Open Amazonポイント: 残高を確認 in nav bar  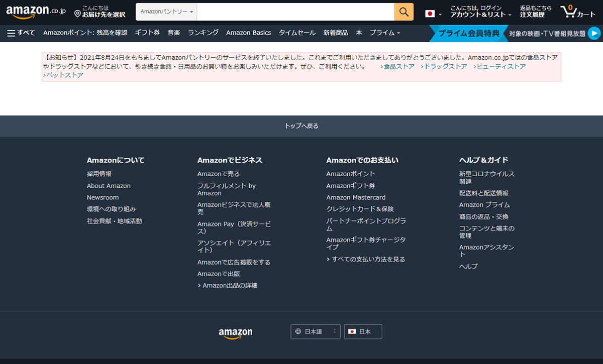point(85,33)
